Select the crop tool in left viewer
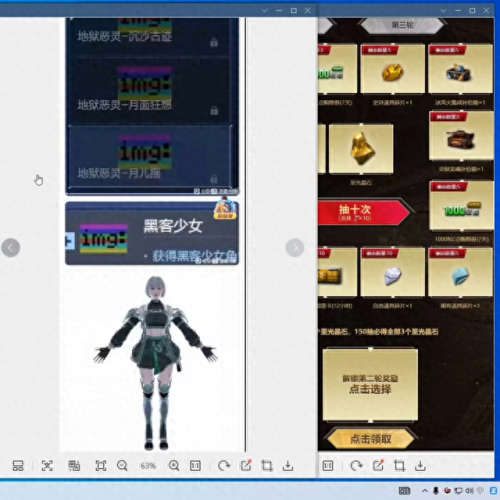The height and width of the screenshot is (500, 500). (x=267, y=466)
